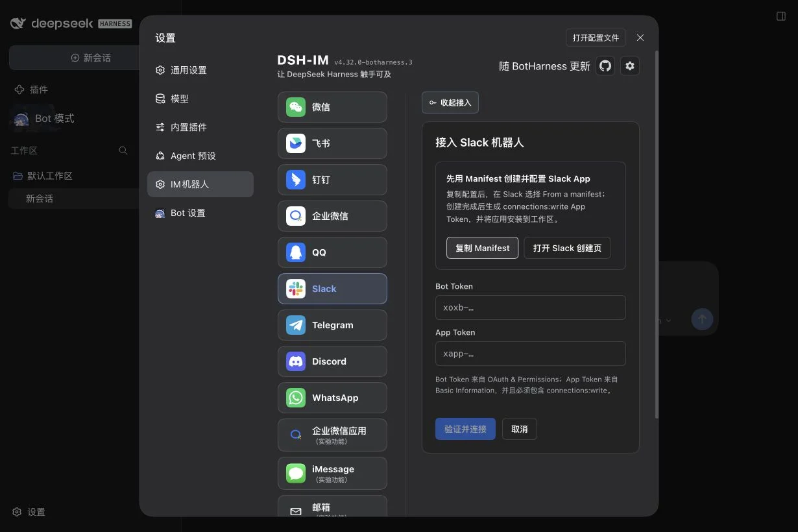The image size is (798, 532).
Task: Open 默认工作区 folder
Action: pyautogui.click(x=43, y=176)
